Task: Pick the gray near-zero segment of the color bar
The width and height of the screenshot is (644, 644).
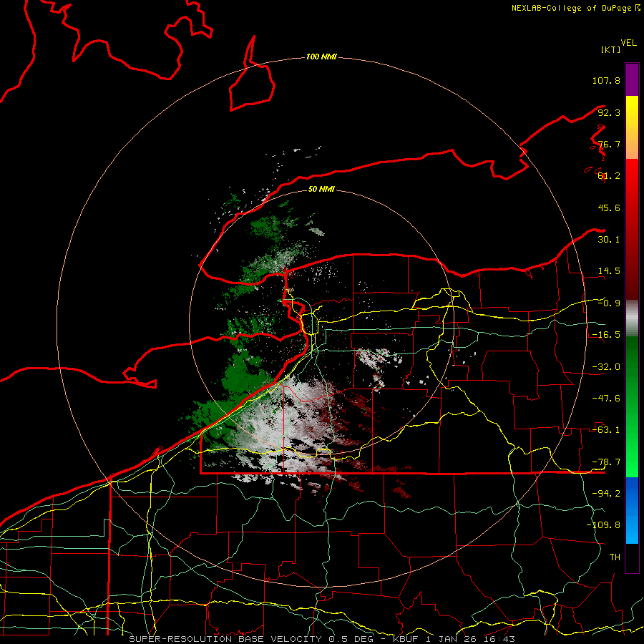Action: (x=632, y=318)
